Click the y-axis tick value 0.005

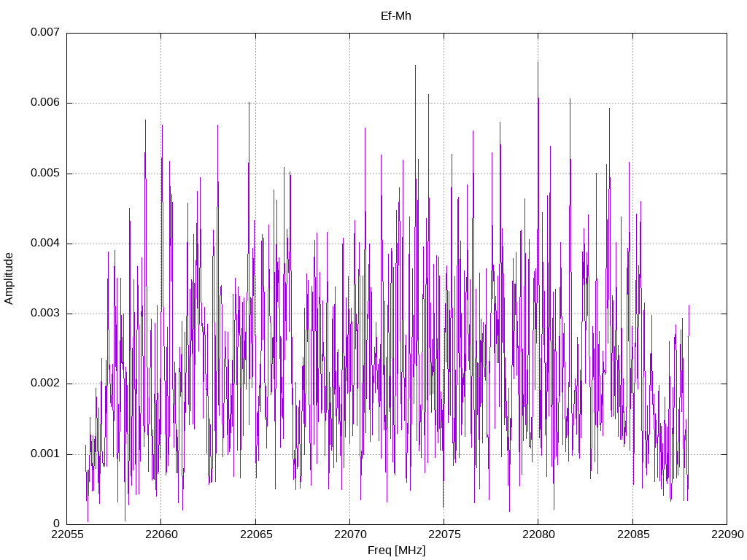click(x=45, y=173)
